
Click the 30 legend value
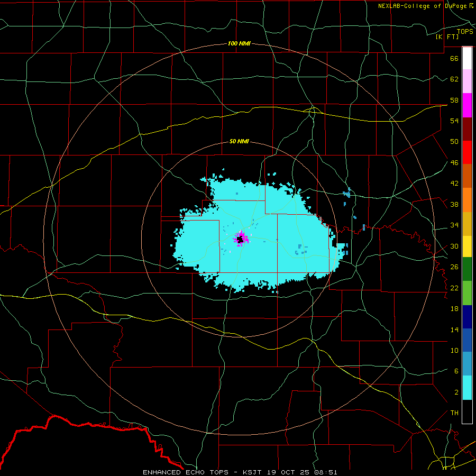click(454, 246)
